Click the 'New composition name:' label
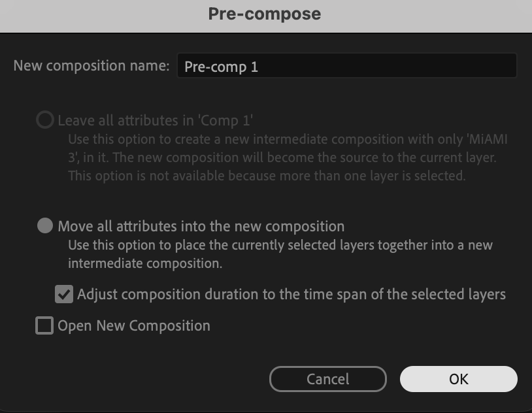This screenshot has height=413, width=532. (91, 66)
